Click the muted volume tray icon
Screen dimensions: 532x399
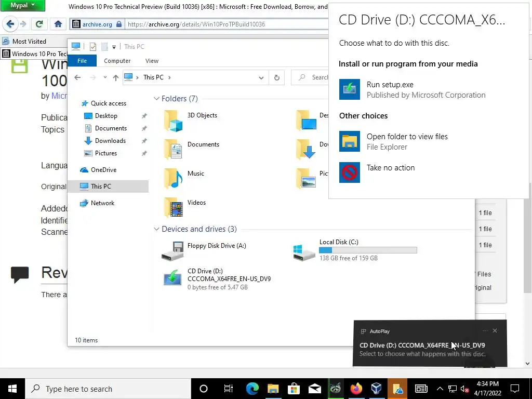(x=464, y=389)
